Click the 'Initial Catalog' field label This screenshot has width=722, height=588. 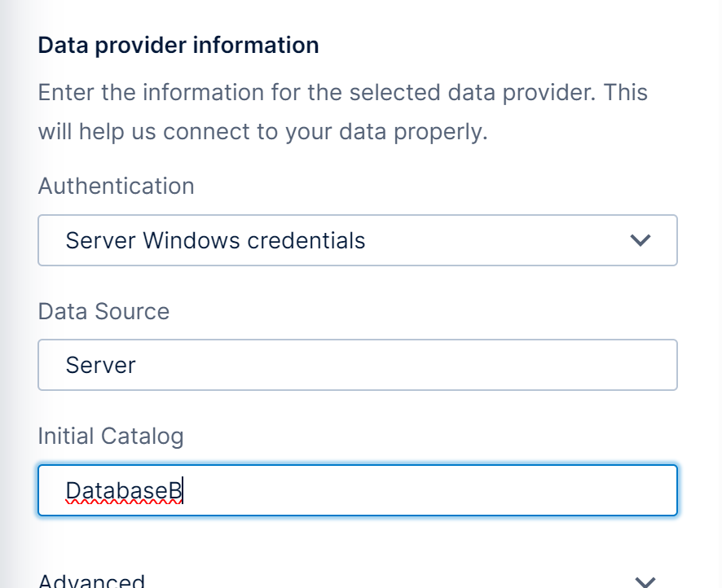(x=111, y=436)
